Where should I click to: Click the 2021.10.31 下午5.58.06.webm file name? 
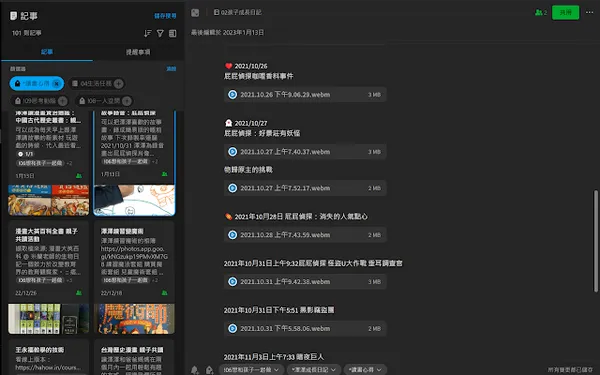tap(285, 328)
